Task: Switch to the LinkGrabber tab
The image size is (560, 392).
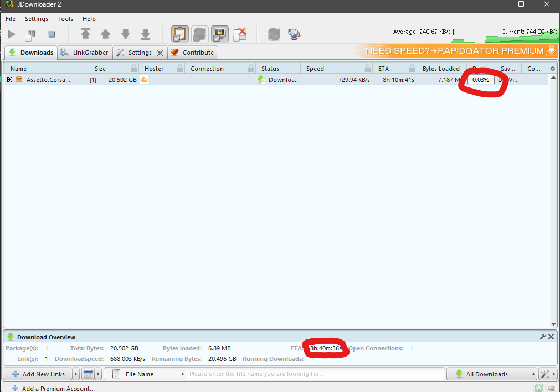Action: coord(85,53)
